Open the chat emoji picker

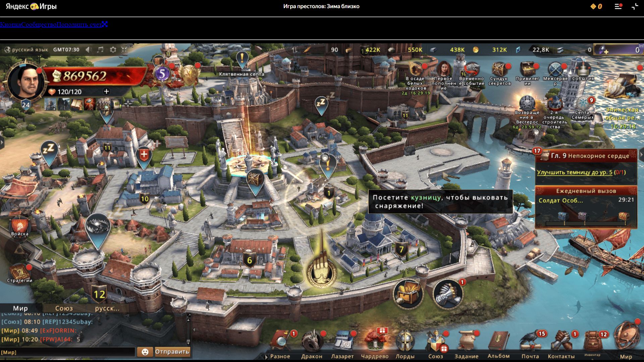(x=145, y=352)
